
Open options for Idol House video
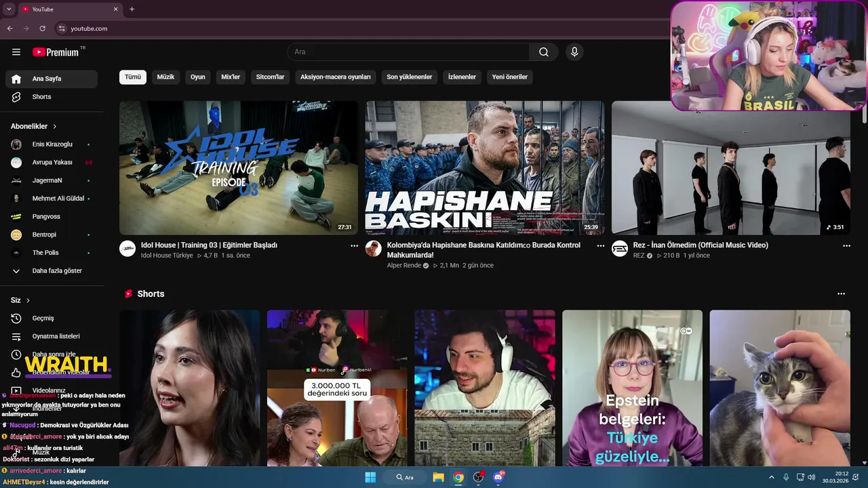click(354, 246)
